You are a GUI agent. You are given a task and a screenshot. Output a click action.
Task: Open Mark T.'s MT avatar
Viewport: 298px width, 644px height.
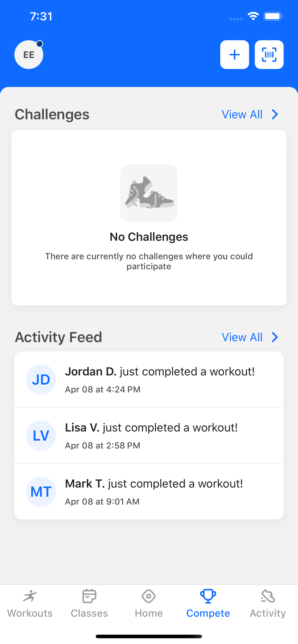pos(41,491)
